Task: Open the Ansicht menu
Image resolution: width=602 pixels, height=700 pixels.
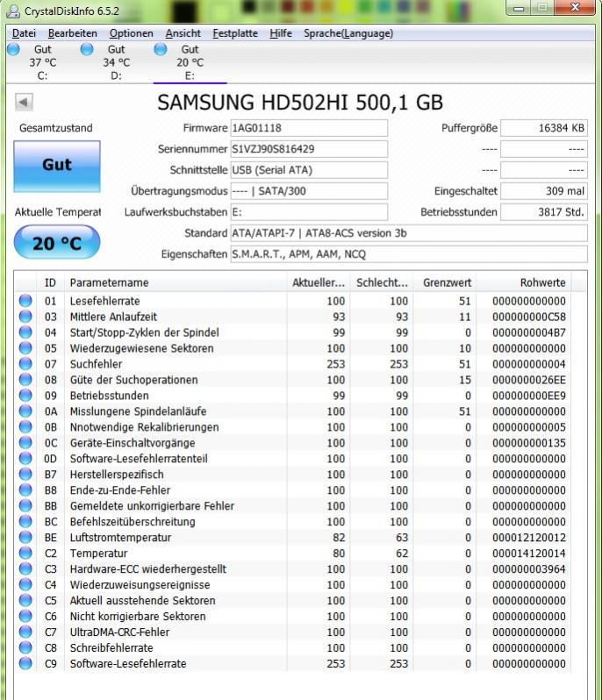Action: click(183, 33)
